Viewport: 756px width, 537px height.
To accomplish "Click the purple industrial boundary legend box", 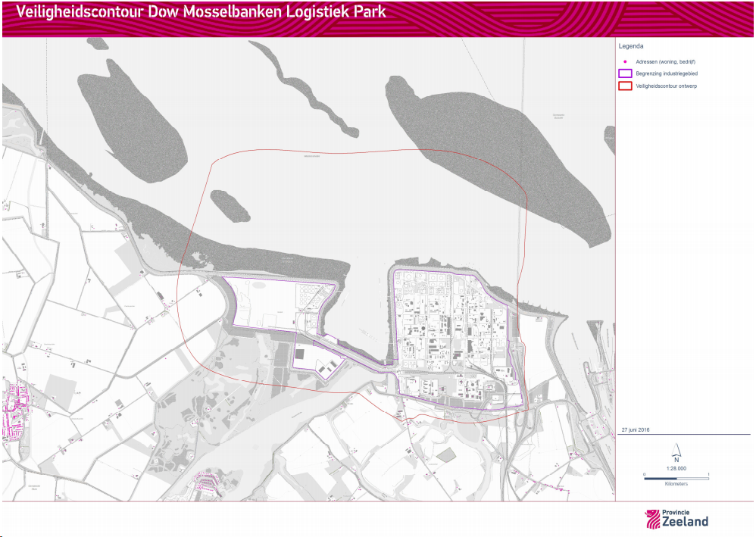I will [x=625, y=73].
